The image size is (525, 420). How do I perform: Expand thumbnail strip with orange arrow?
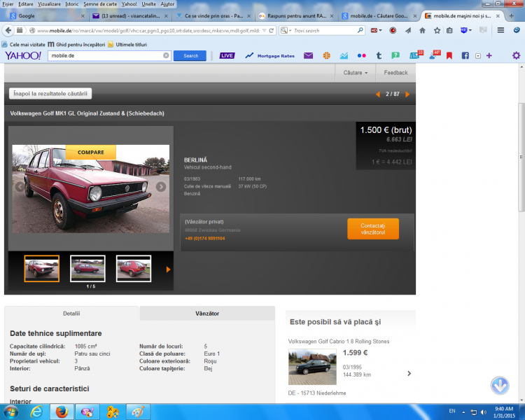click(x=168, y=269)
